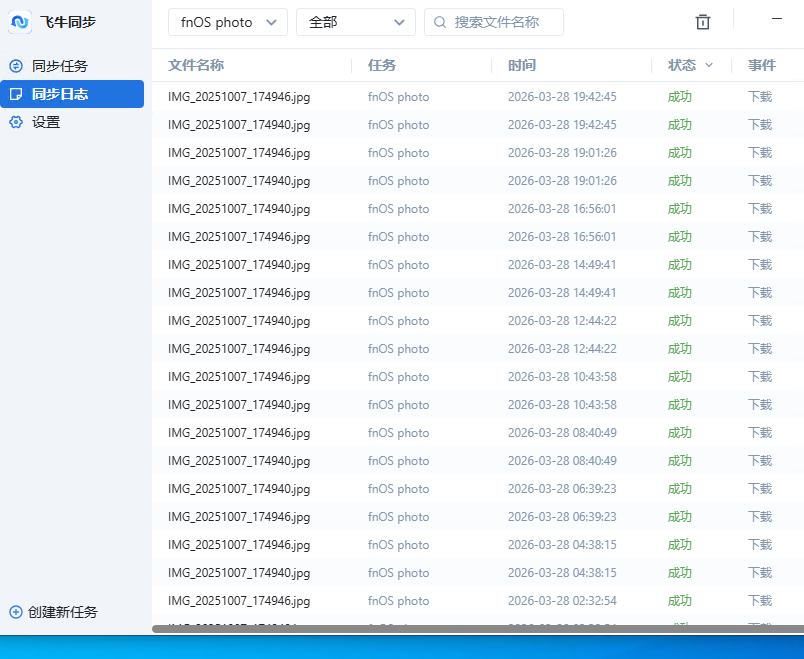The width and height of the screenshot is (804, 659).
Task: Click 成功 status for 174940.jpg at 04:38:15
Action: click(680, 573)
